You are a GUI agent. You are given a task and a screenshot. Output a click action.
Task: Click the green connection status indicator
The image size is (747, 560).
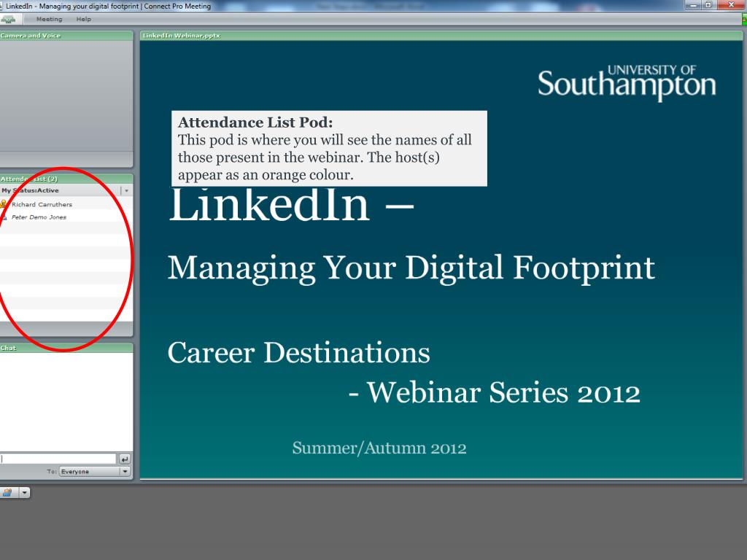744,19
